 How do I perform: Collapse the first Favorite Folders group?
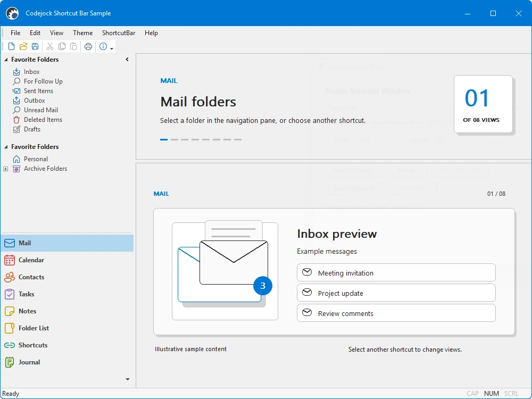point(6,60)
